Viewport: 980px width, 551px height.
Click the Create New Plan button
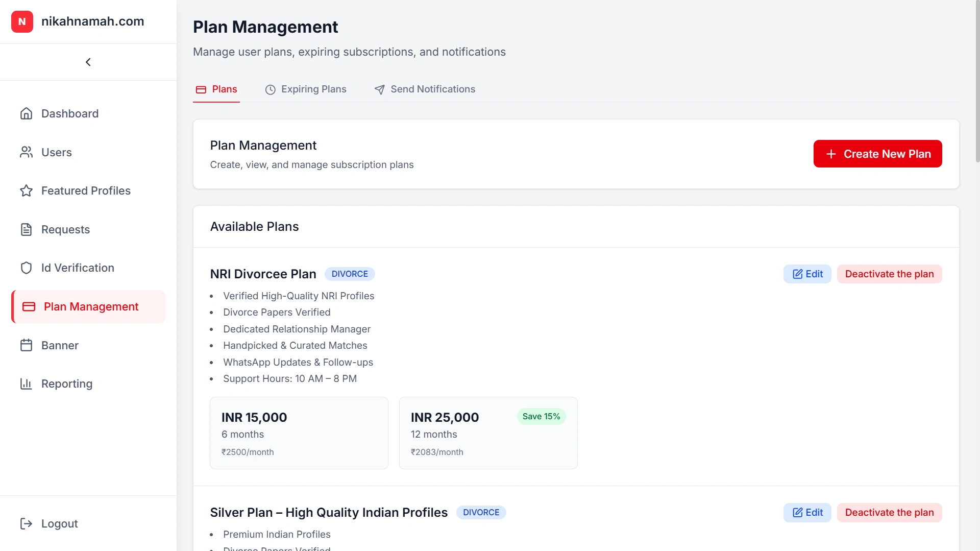point(877,154)
